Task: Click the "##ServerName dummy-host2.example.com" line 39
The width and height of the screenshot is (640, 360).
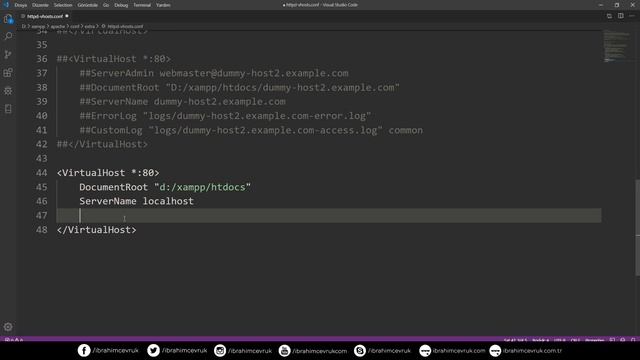Action: pyautogui.click(x=182, y=102)
